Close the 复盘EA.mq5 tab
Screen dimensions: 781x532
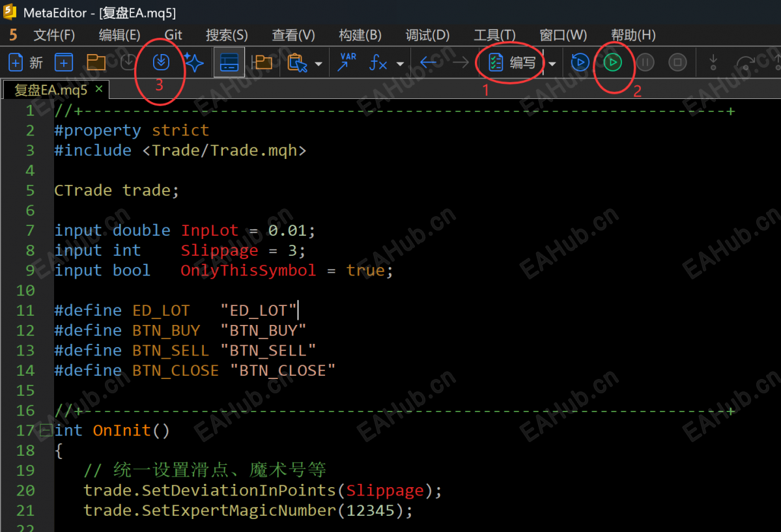click(x=99, y=89)
